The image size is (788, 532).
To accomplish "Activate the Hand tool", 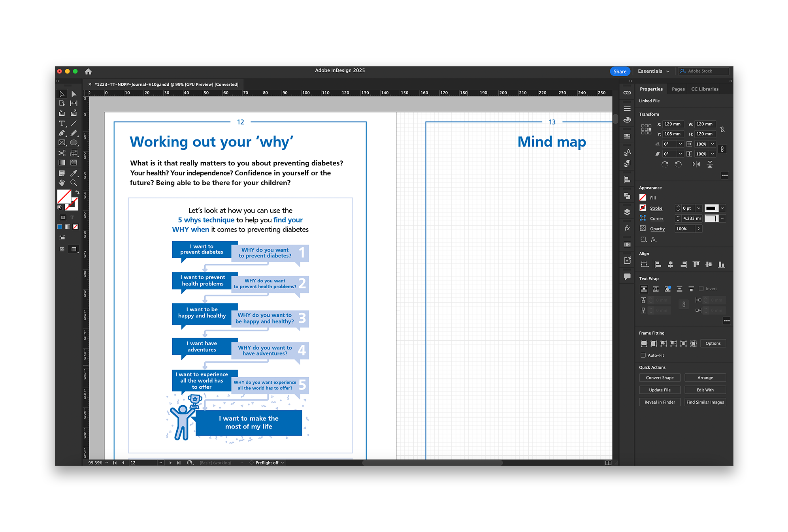I will pos(62,182).
